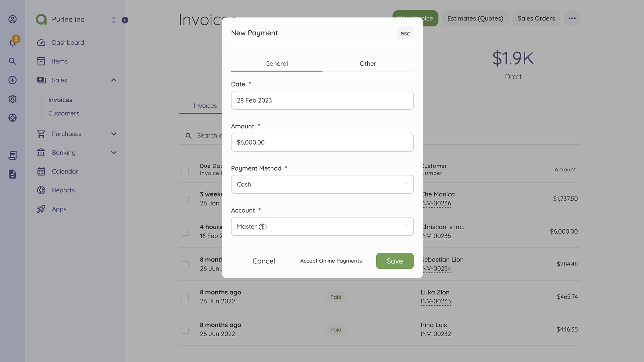Check the row checkbox for Che Monica's invoice
The height and width of the screenshot is (362, 644).
tap(185, 199)
